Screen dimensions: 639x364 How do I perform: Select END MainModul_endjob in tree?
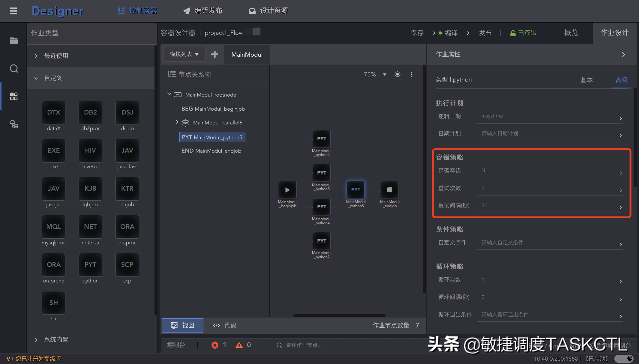coord(211,151)
